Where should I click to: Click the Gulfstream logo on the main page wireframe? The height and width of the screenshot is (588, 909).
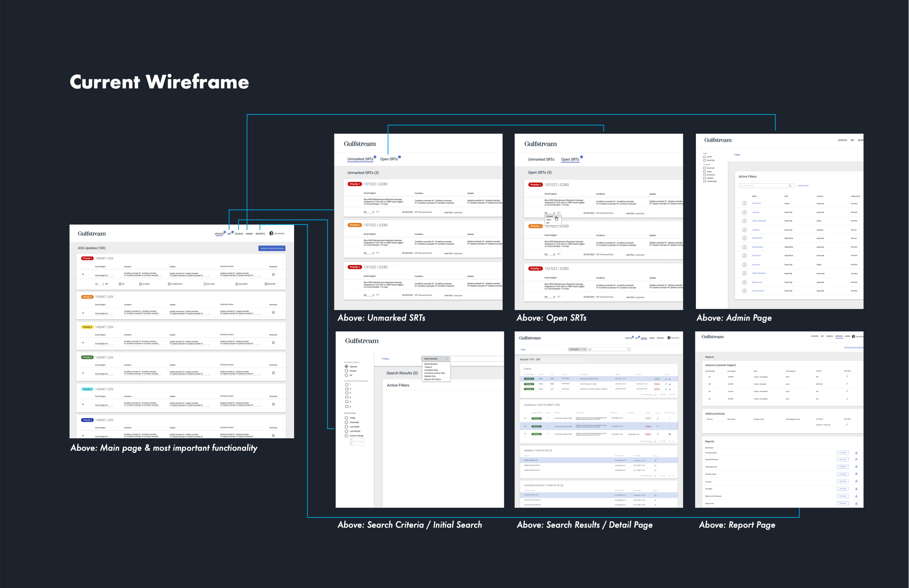92,234
